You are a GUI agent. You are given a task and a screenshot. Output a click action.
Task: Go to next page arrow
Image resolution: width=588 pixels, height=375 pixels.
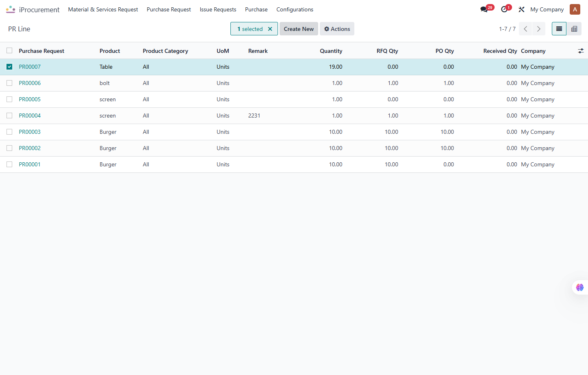[539, 29]
